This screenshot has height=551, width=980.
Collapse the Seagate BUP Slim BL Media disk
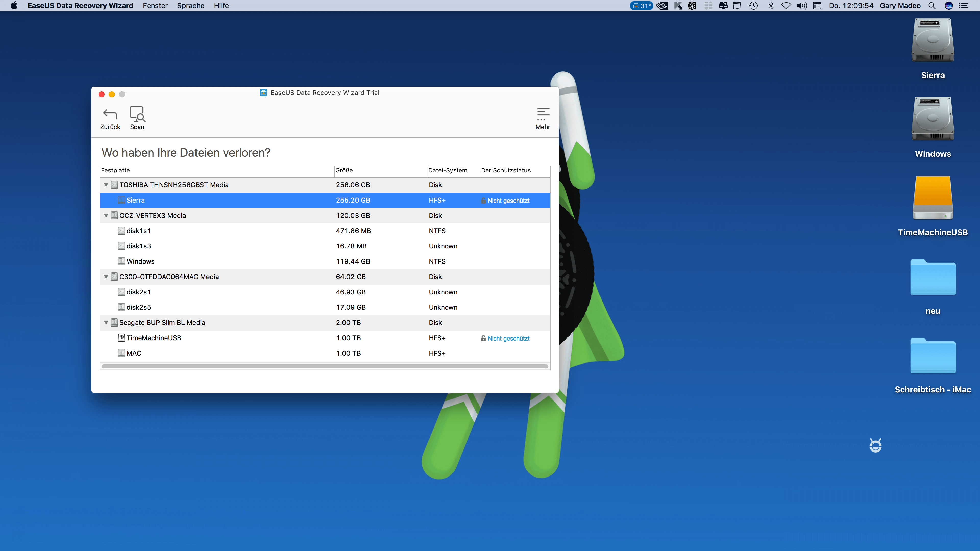(x=106, y=322)
